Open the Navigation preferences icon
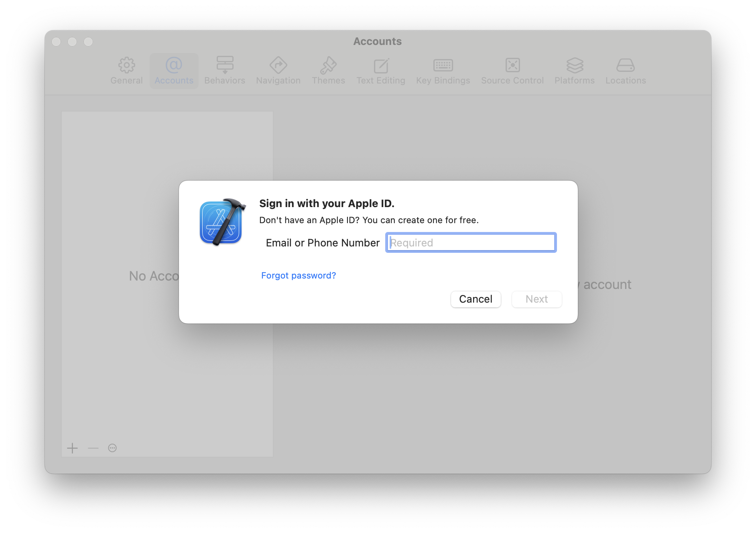 click(278, 65)
